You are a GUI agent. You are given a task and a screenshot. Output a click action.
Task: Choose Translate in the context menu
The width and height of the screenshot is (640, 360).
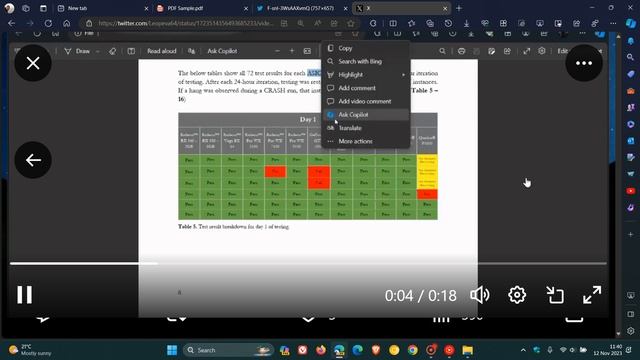366,128
